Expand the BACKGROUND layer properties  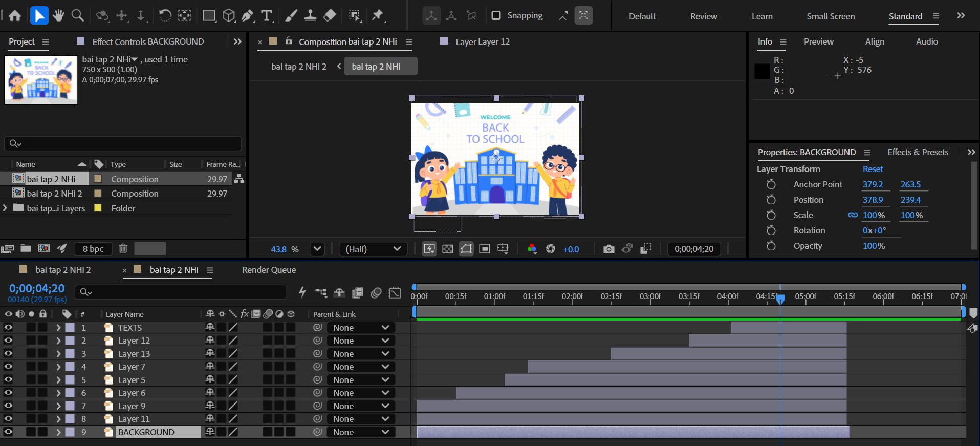[x=58, y=432]
